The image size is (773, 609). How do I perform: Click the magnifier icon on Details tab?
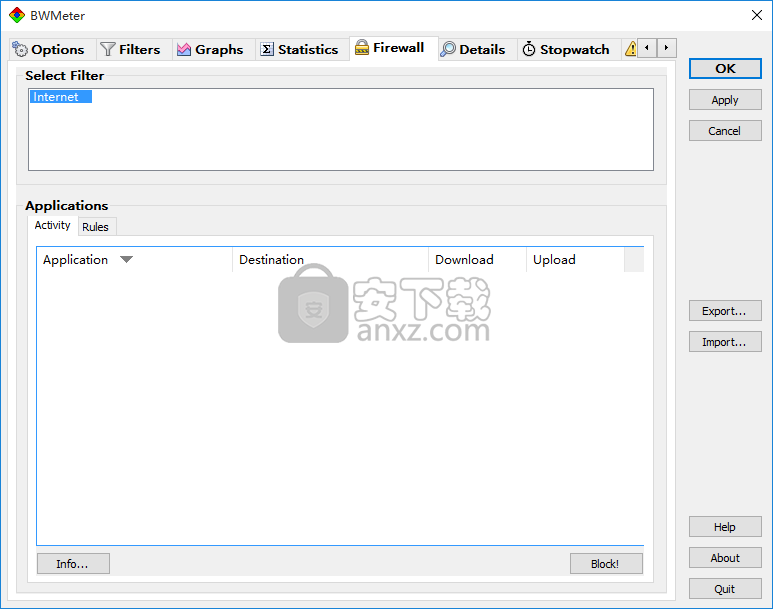(448, 49)
